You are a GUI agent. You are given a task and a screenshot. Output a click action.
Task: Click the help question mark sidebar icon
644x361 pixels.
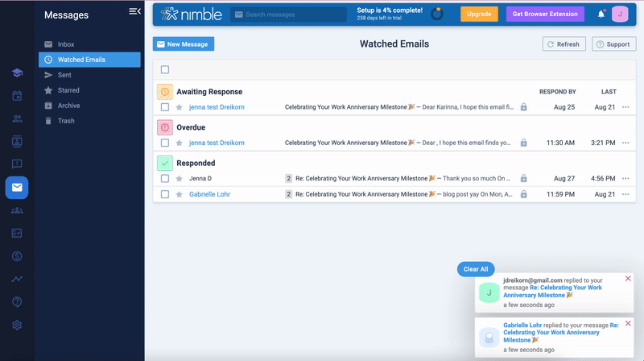(x=17, y=302)
